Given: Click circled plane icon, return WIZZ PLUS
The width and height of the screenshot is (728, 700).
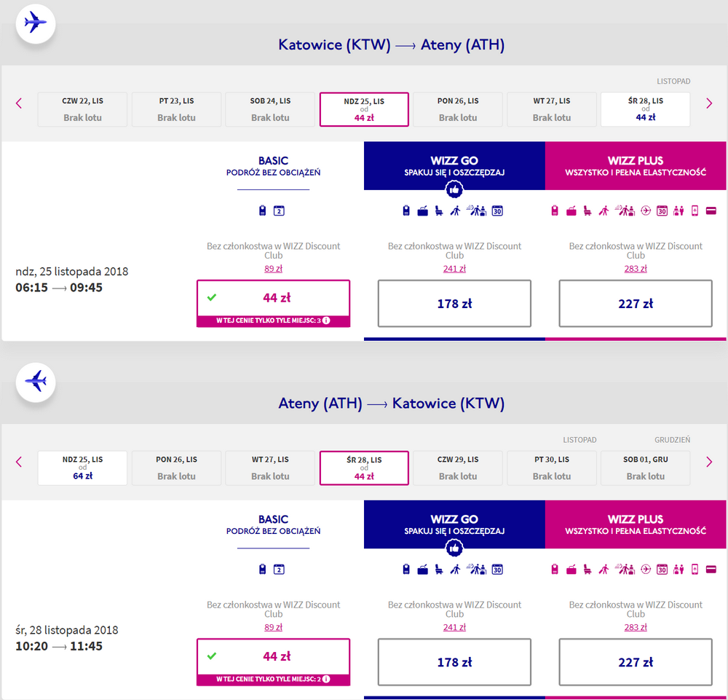Looking at the screenshot, I should coord(646,570).
